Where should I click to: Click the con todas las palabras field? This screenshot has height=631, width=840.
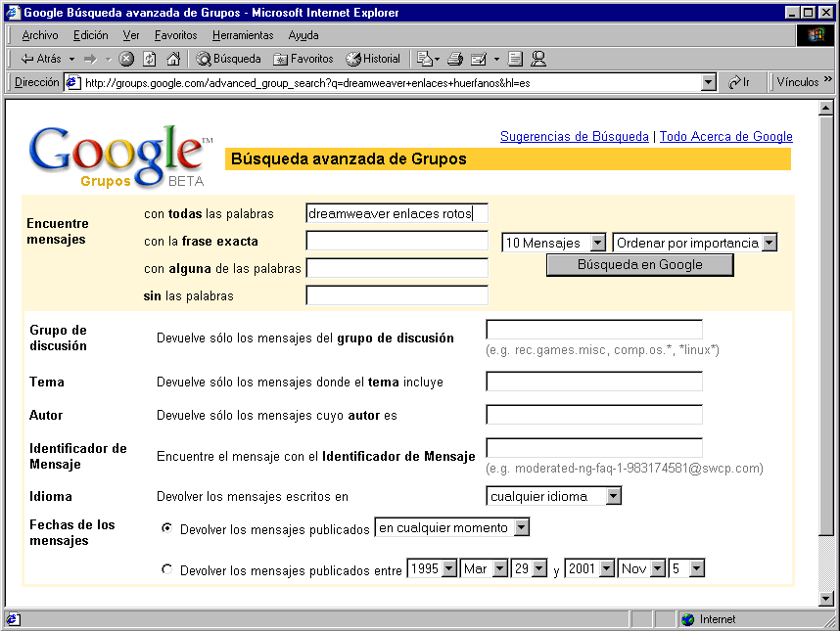pos(397,213)
